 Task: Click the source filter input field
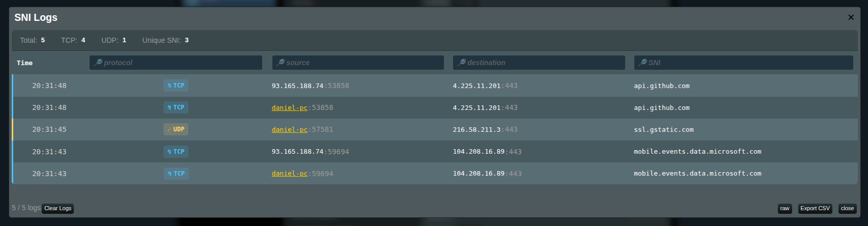pos(358,63)
